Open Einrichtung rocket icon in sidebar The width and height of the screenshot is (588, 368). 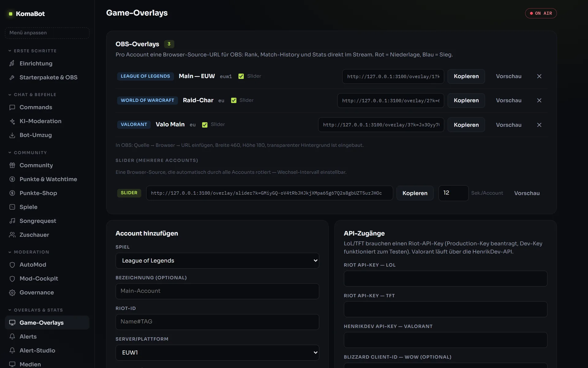[x=12, y=63]
